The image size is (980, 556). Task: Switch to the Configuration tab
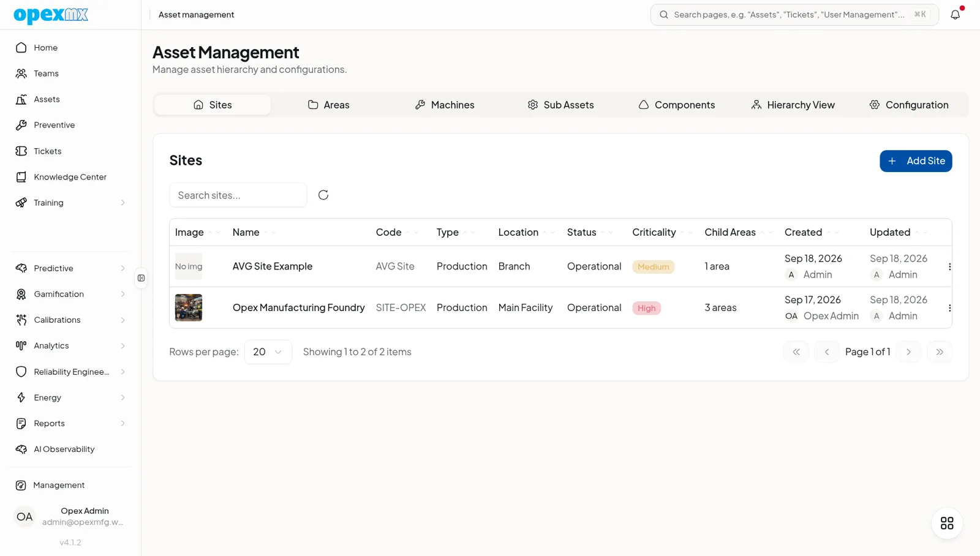click(x=909, y=105)
